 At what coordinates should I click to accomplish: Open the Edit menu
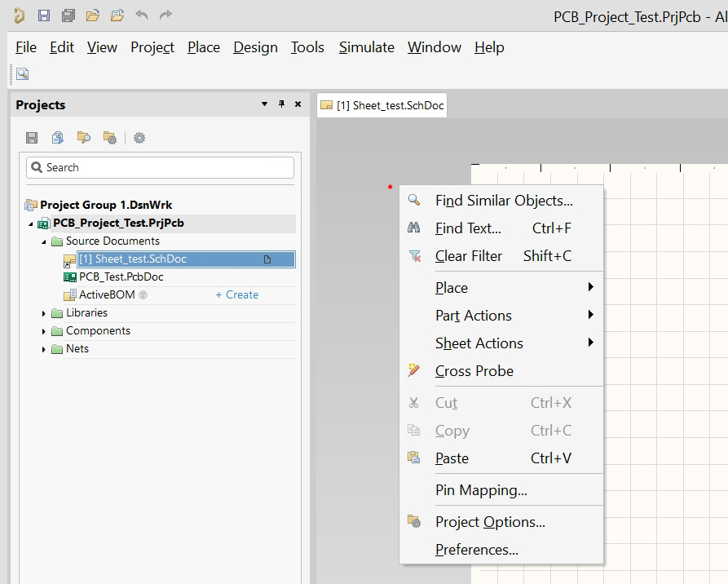pos(62,47)
